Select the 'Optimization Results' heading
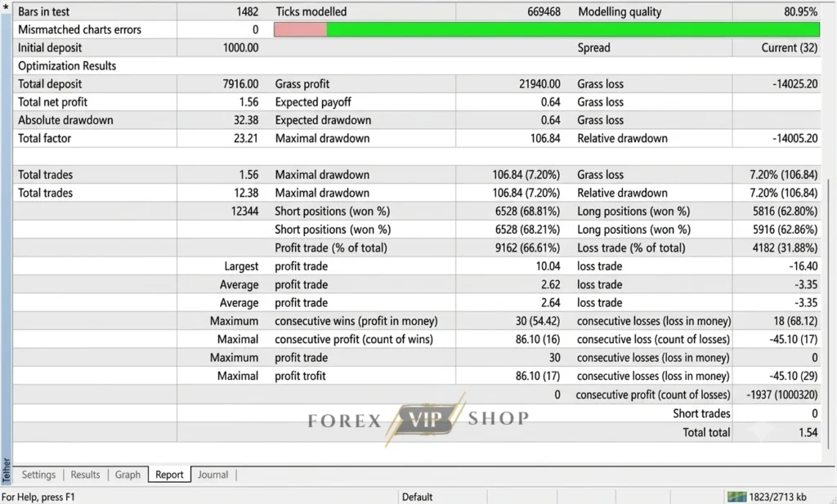Screen dimensions: 837x504 click(67, 66)
